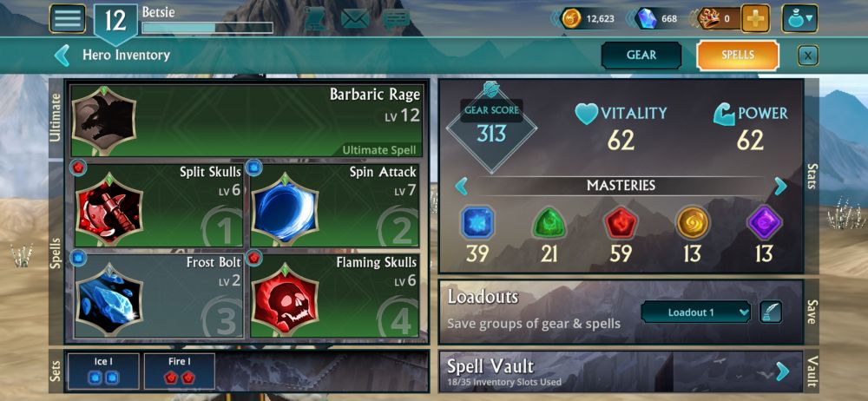Select the Flaming Skulls spell slot
This screenshot has height=401, width=868.
pyautogui.click(x=334, y=296)
